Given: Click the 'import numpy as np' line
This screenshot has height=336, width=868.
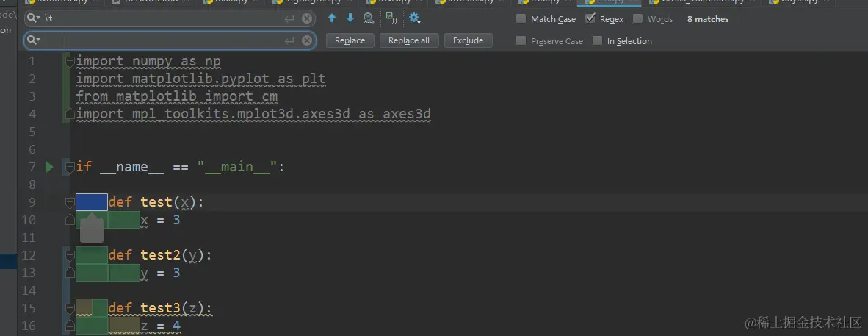Looking at the screenshot, I should [x=148, y=60].
